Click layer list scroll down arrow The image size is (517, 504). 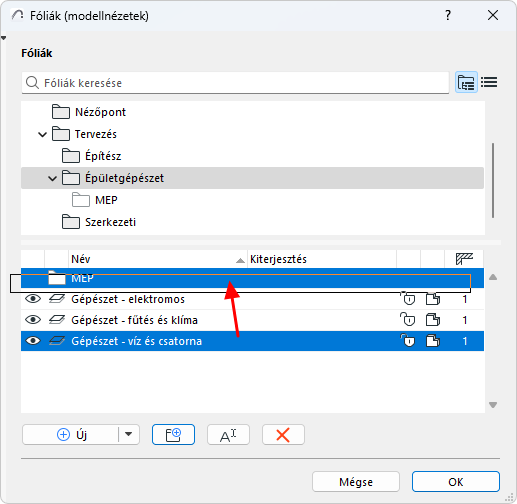click(493, 405)
